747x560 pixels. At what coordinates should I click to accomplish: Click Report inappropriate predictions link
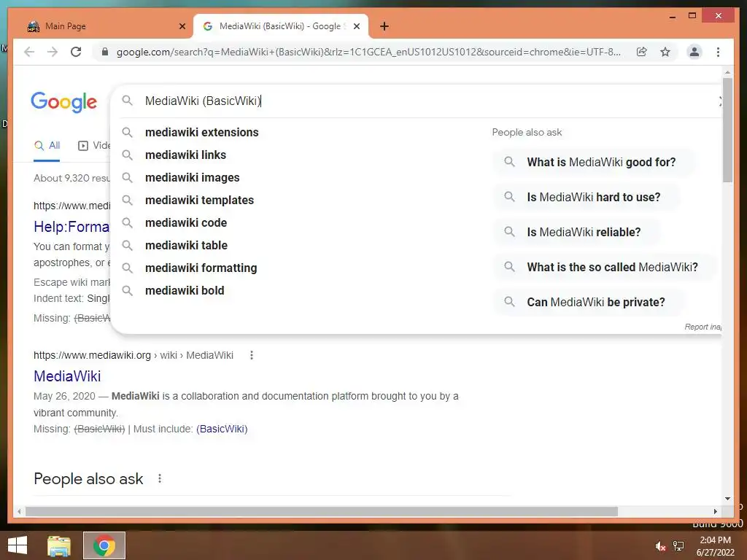click(x=703, y=327)
